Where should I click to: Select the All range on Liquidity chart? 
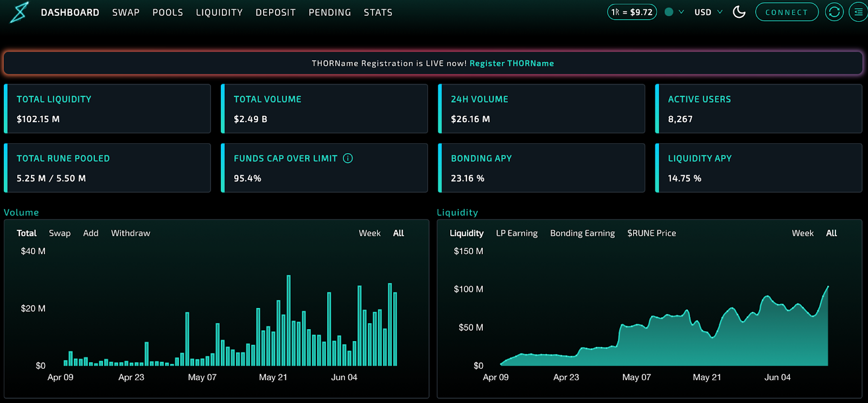click(x=831, y=233)
